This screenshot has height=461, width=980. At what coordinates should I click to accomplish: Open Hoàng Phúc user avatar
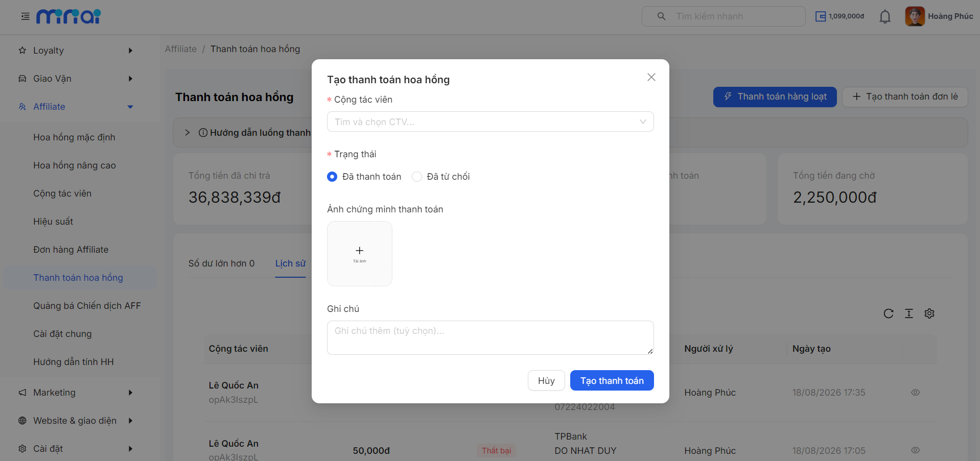pos(915,16)
